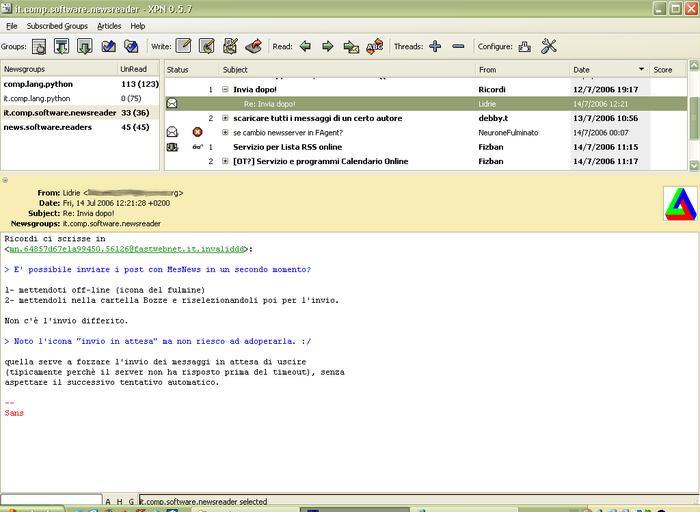This screenshot has width=700, height=512.
Task: Collapse the 'Invia dopo!' thread
Action: click(x=225, y=89)
